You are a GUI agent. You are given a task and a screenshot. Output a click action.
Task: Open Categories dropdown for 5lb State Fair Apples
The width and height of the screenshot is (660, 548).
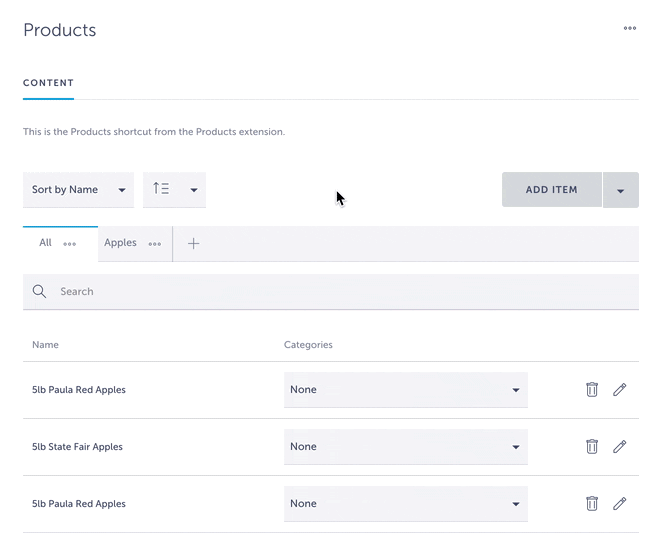click(406, 447)
